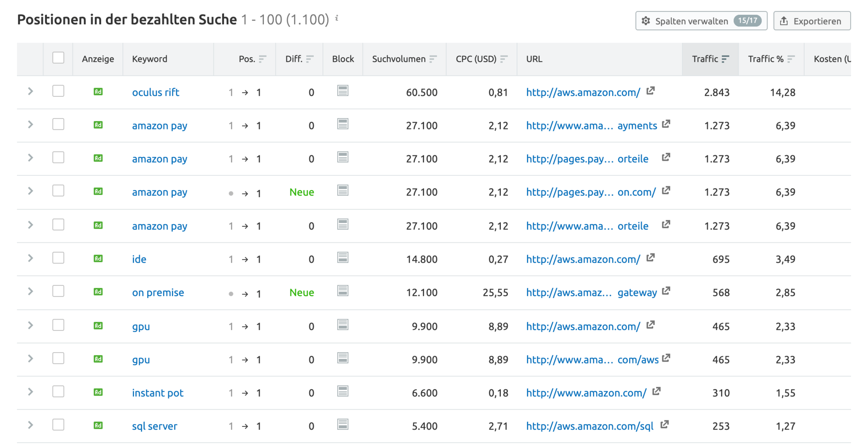
Task: Click the Neue label in on premise row
Action: click(302, 293)
